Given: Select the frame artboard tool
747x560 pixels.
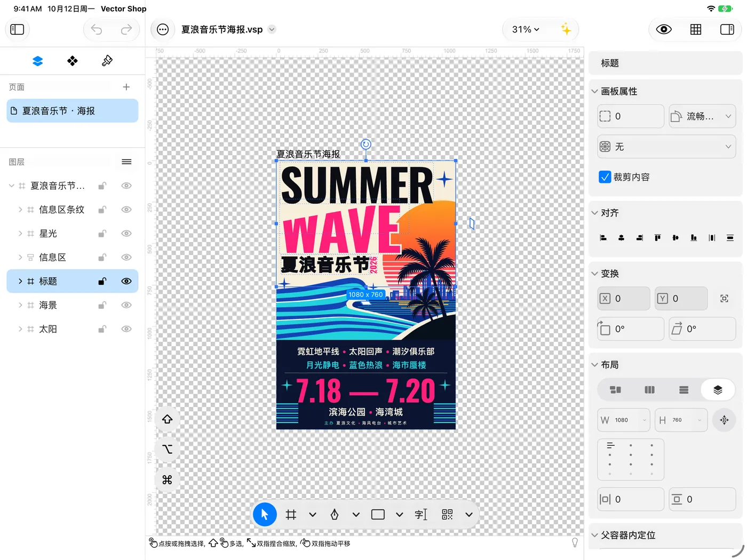Looking at the screenshot, I should tap(291, 515).
